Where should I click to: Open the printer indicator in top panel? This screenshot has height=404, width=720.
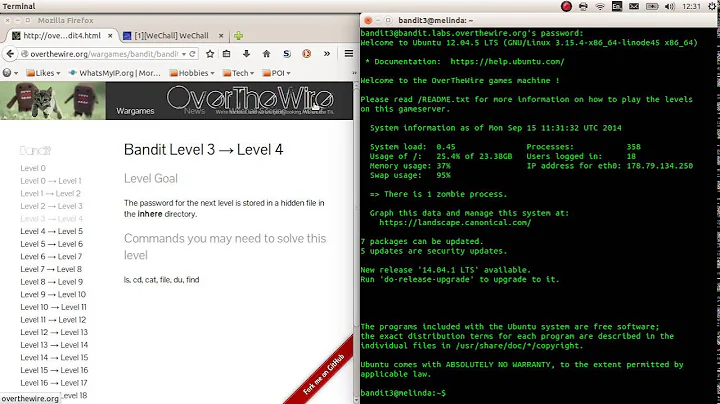[583, 6]
